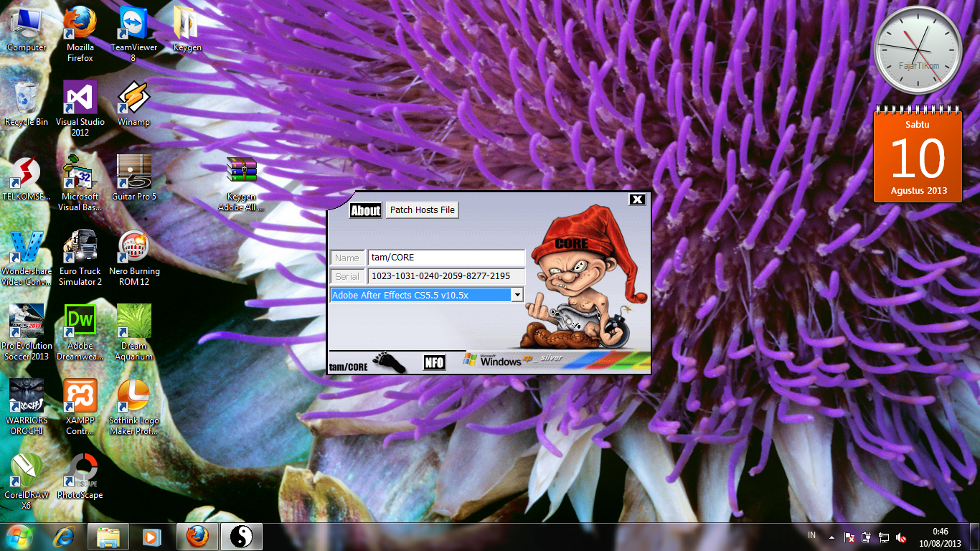Screen dimensions: 980x551
Task: Click the Serial number field
Action: pos(446,276)
